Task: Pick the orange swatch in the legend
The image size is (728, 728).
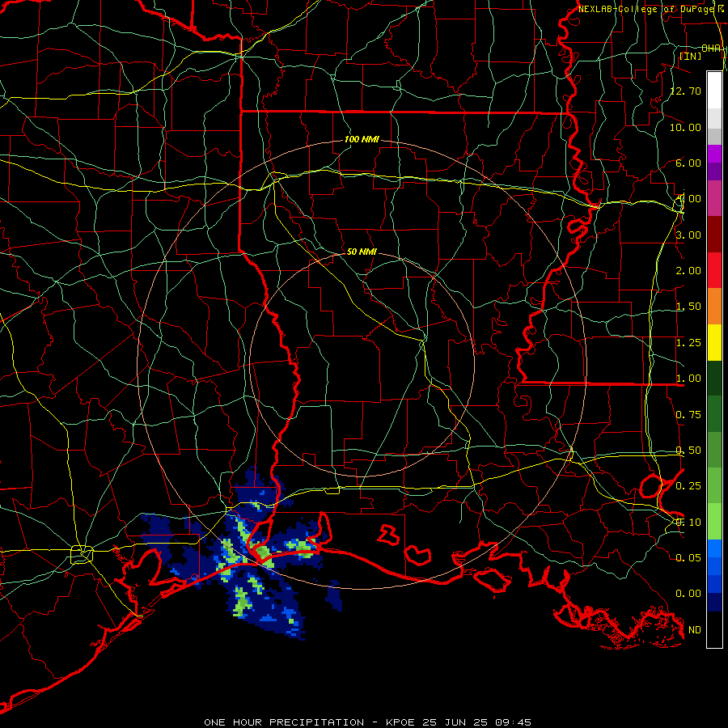Action: pyautogui.click(x=714, y=307)
